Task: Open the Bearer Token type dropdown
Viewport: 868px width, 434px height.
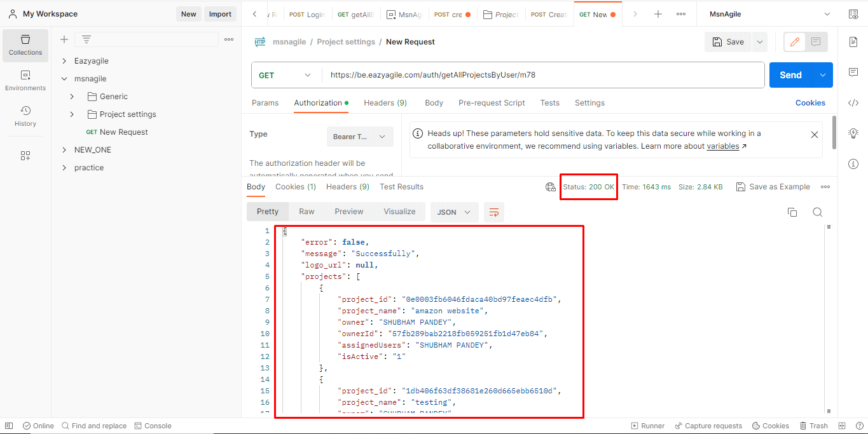Action: tap(359, 137)
